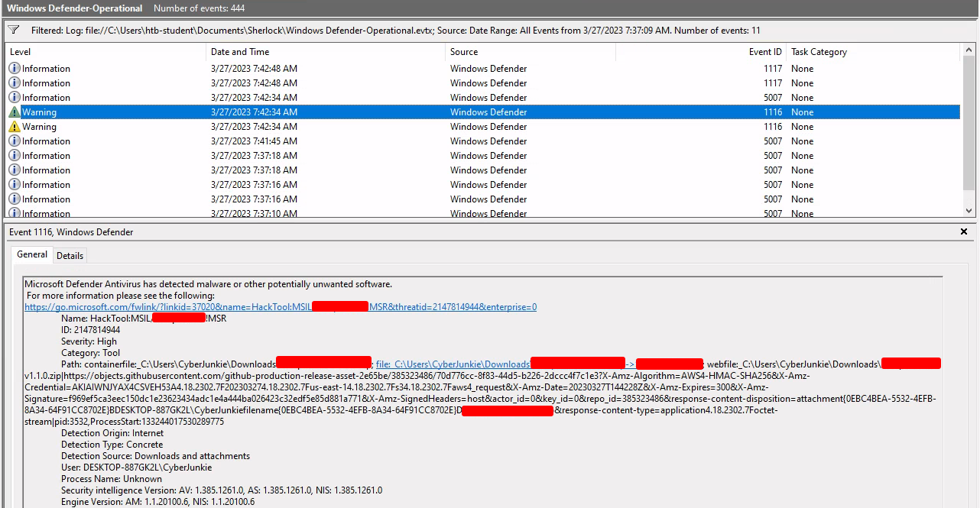Switch to the Details tab
Viewport: 980px width, 508px height.
pyautogui.click(x=70, y=255)
